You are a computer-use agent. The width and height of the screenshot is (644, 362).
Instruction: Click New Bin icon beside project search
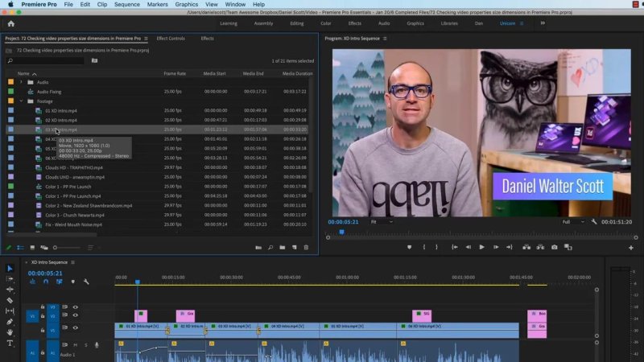[x=94, y=61]
